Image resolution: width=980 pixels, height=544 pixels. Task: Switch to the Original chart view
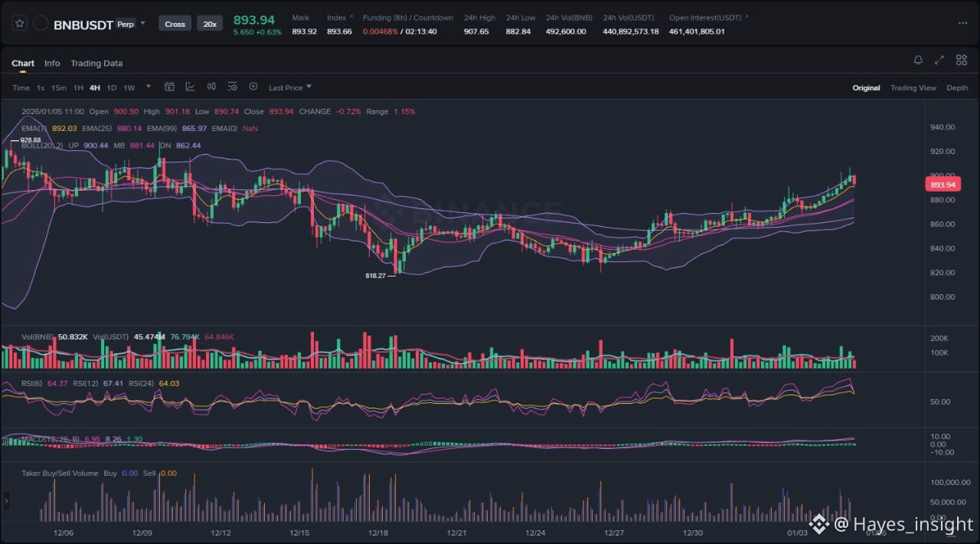point(866,88)
